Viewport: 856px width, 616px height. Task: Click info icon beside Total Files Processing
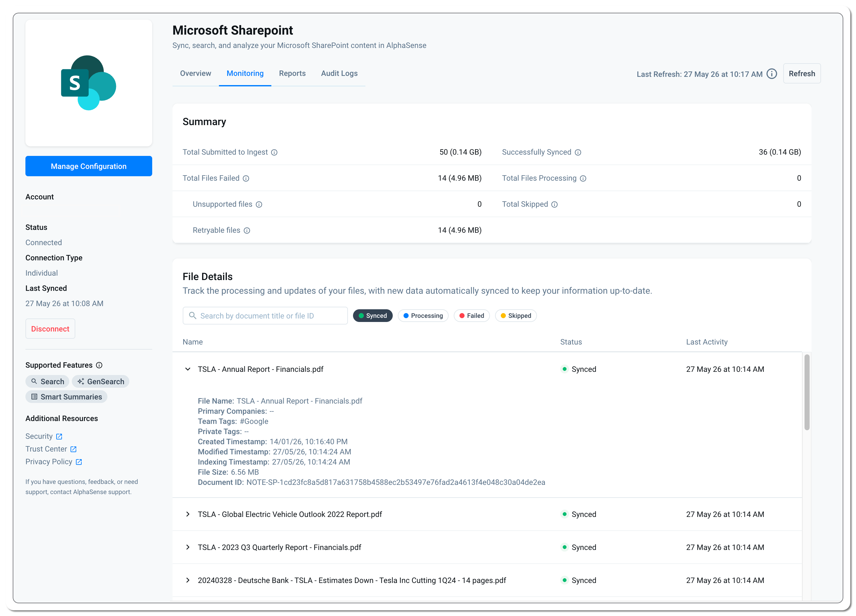[x=583, y=178]
